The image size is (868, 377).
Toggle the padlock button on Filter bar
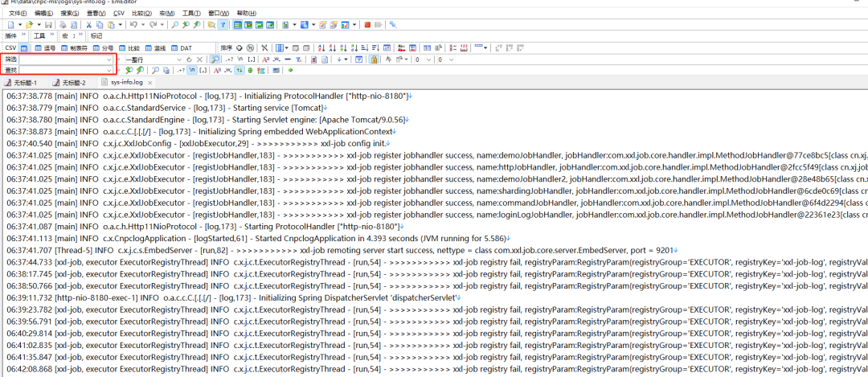[x=375, y=59]
